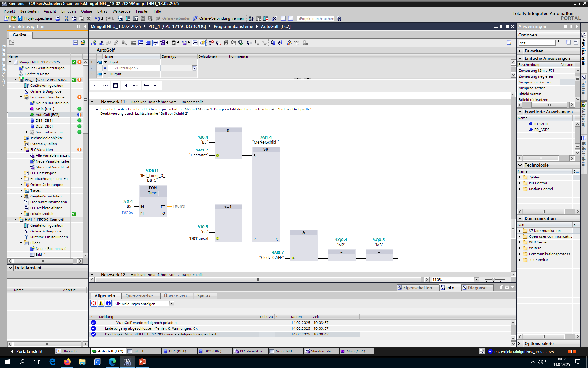
Task: Collapse Netzwerk 11 section
Action: (92, 102)
